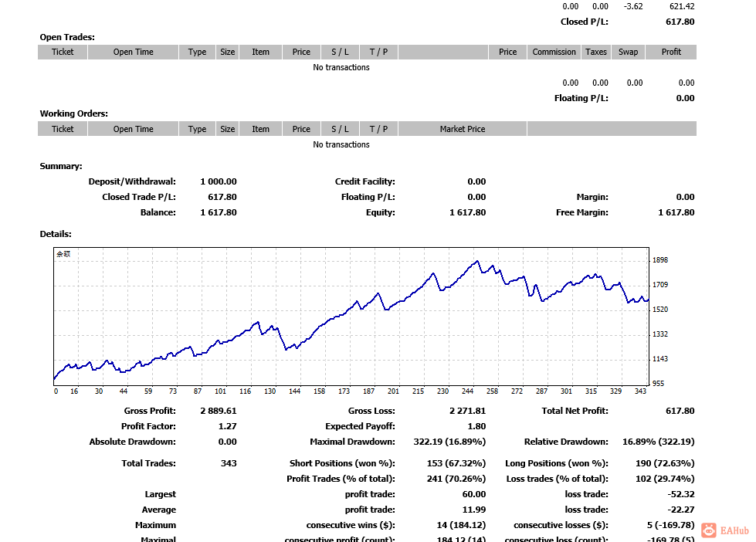Click the Market Price header in Working Orders
Viewport: 756px width, 542px height.
point(463,129)
